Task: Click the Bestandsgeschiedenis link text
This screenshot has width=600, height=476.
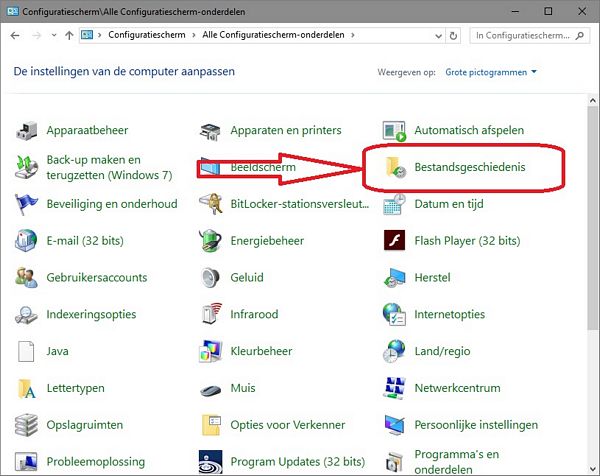Action: pyautogui.click(x=470, y=167)
